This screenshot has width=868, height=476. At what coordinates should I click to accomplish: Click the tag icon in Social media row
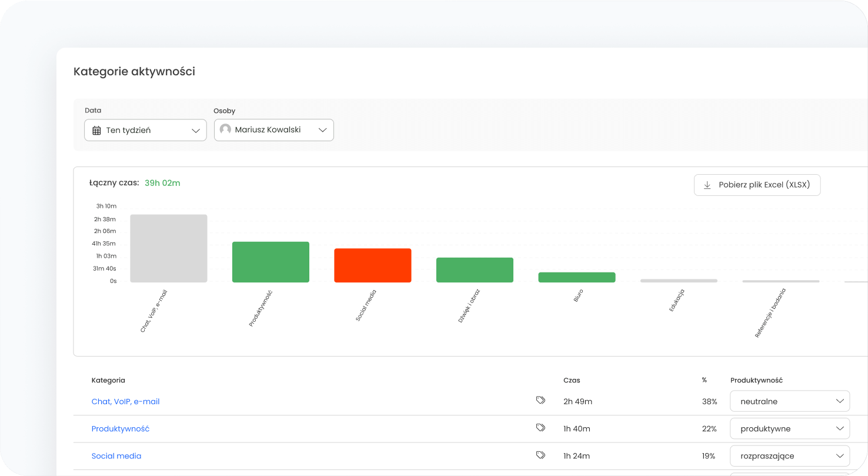[x=540, y=455]
